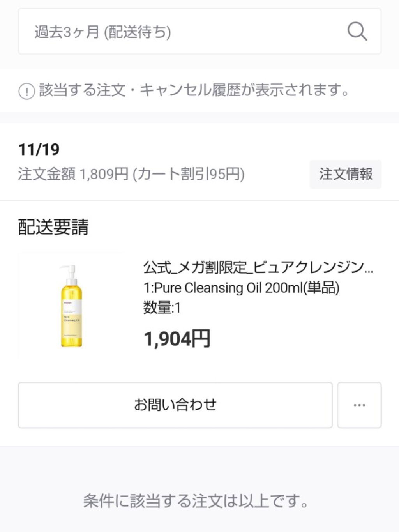Open the 過去3ヶ月 period filter

point(67,32)
